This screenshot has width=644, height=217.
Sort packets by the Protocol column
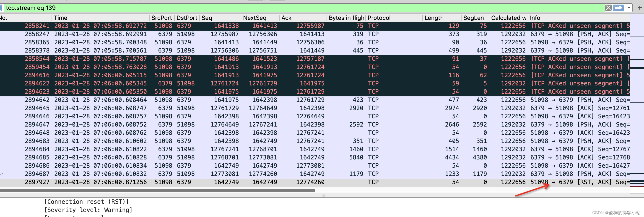point(379,18)
